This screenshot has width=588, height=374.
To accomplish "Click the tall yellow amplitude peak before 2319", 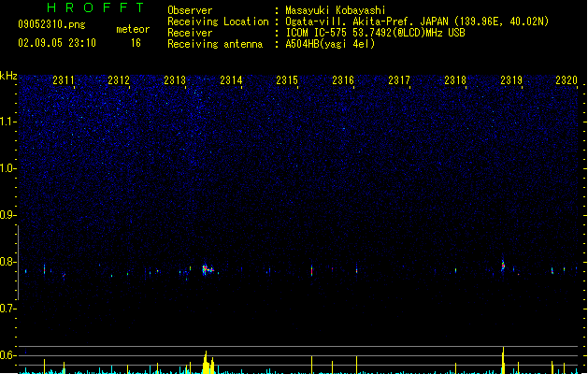I will [x=503, y=360].
